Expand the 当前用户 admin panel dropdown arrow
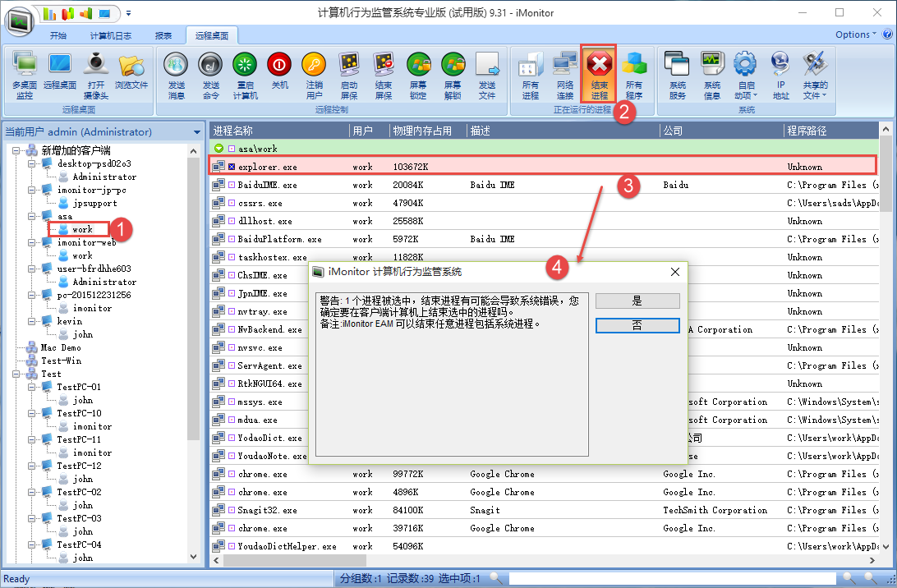The height and width of the screenshot is (588, 897). click(197, 132)
